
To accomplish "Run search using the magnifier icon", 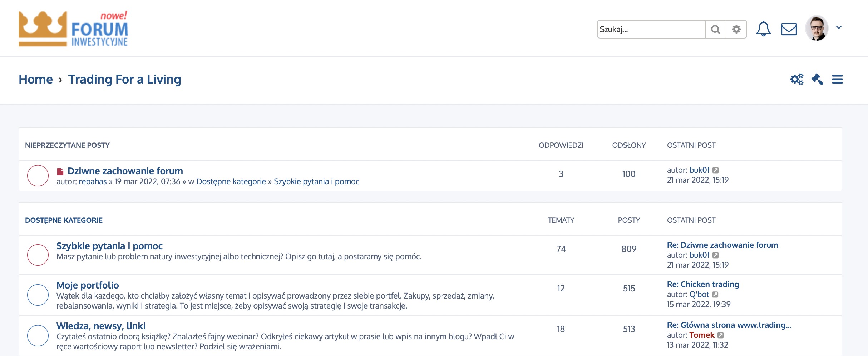I will [x=715, y=29].
